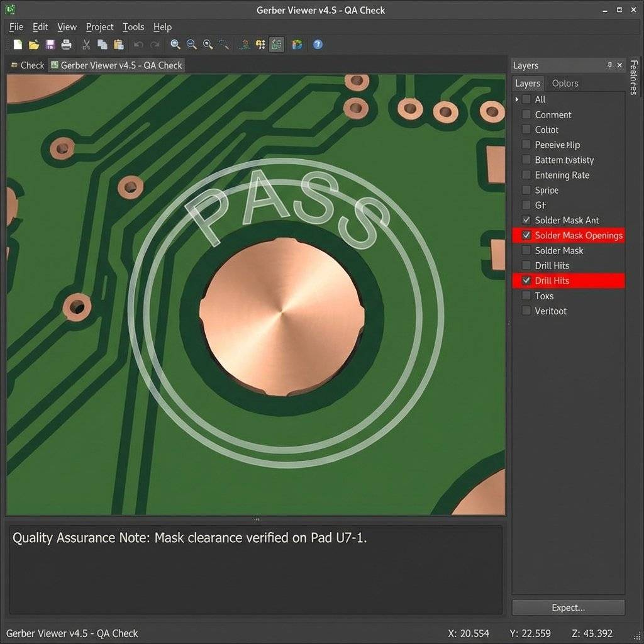644x644 pixels.
Task: Expand the All layers tree arrow
Action: (517, 99)
